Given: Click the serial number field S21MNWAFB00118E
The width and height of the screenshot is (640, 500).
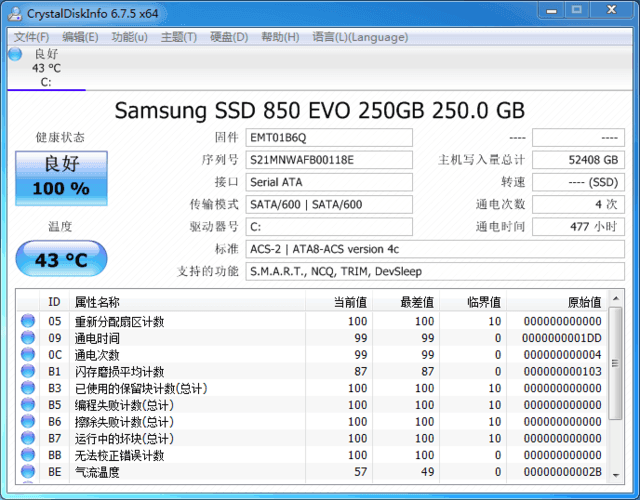Looking at the screenshot, I should (329, 160).
